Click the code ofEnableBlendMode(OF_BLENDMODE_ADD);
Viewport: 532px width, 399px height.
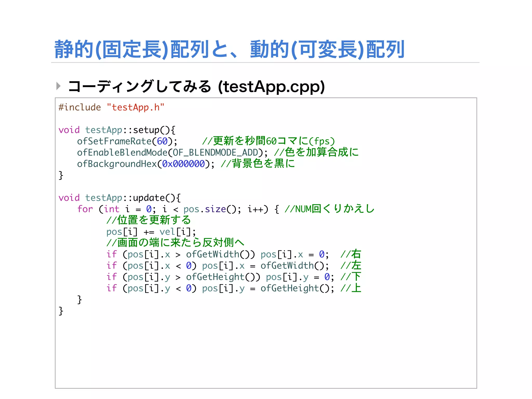(x=172, y=153)
